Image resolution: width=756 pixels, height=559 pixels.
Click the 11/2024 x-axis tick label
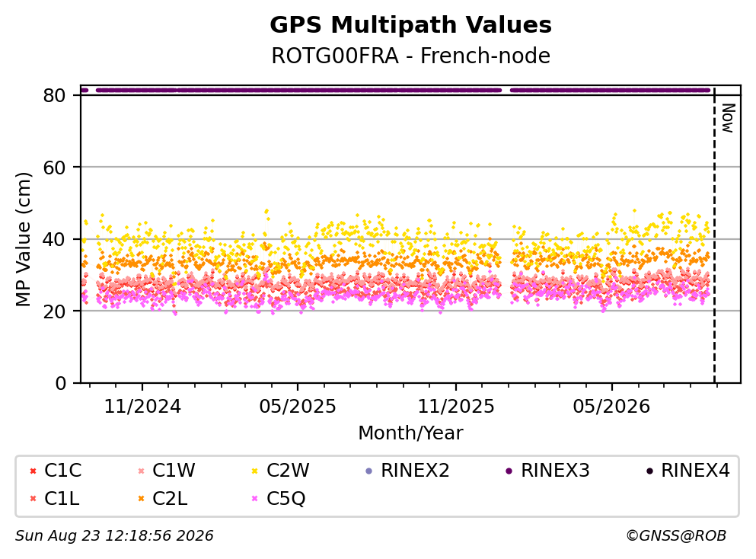pyautogui.click(x=142, y=407)
